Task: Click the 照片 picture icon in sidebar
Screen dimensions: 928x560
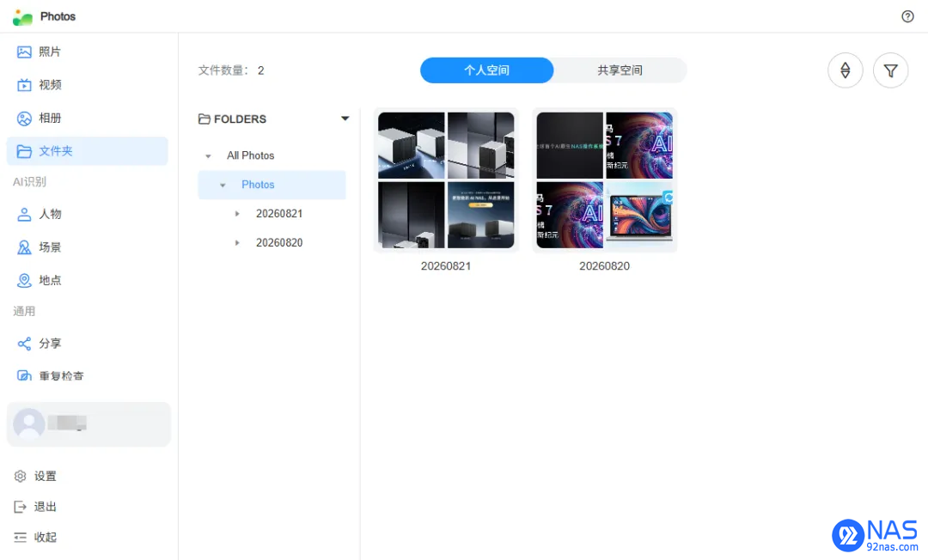Action: (x=24, y=52)
